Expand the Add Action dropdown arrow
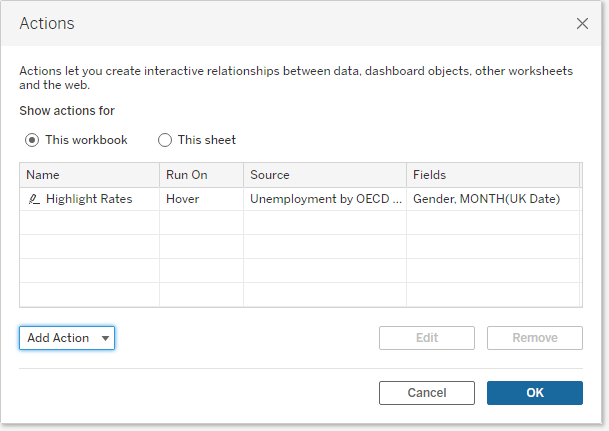Screen dimensions: 609x431 [x=105, y=338]
